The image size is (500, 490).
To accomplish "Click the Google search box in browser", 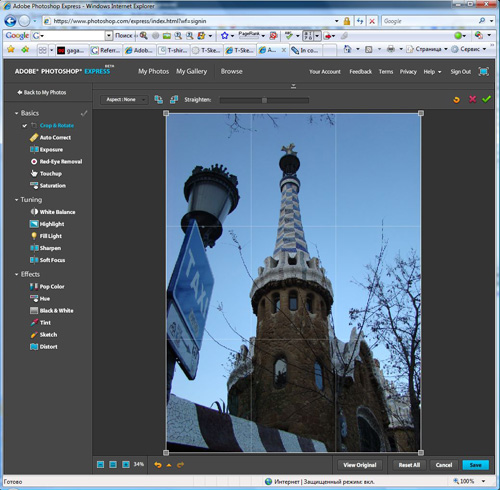I will pyautogui.click(x=430, y=21).
